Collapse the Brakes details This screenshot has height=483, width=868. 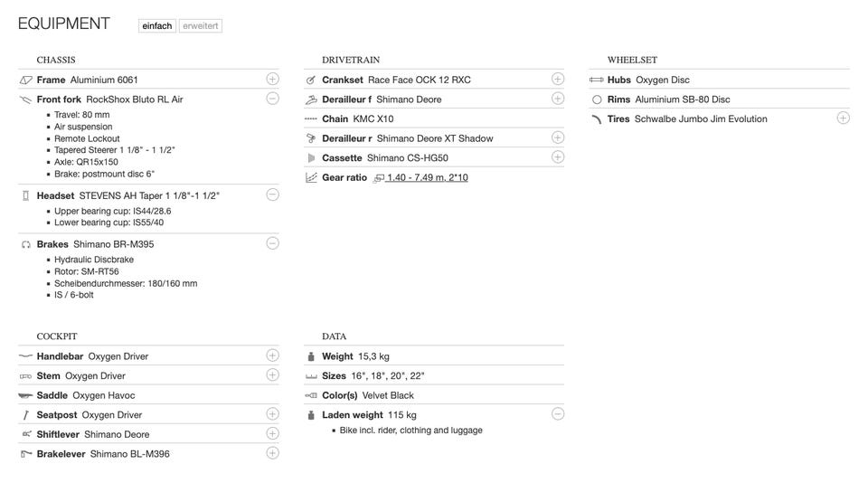pyautogui.click(x=272, y=242)
